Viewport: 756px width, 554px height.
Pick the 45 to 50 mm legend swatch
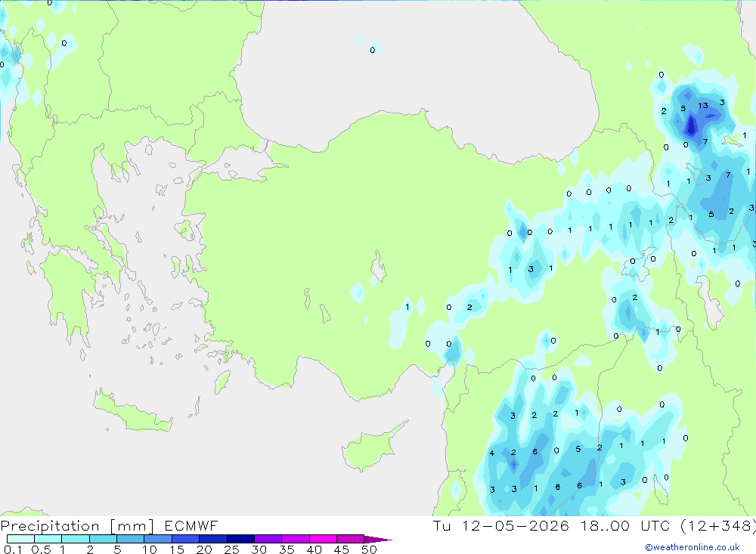click(x=351, y=539)
